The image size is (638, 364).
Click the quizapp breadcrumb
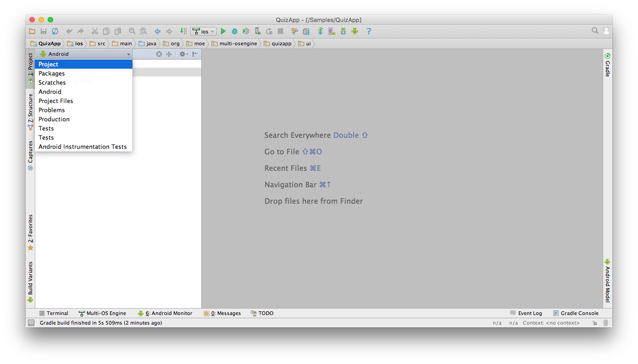(278, 43)
